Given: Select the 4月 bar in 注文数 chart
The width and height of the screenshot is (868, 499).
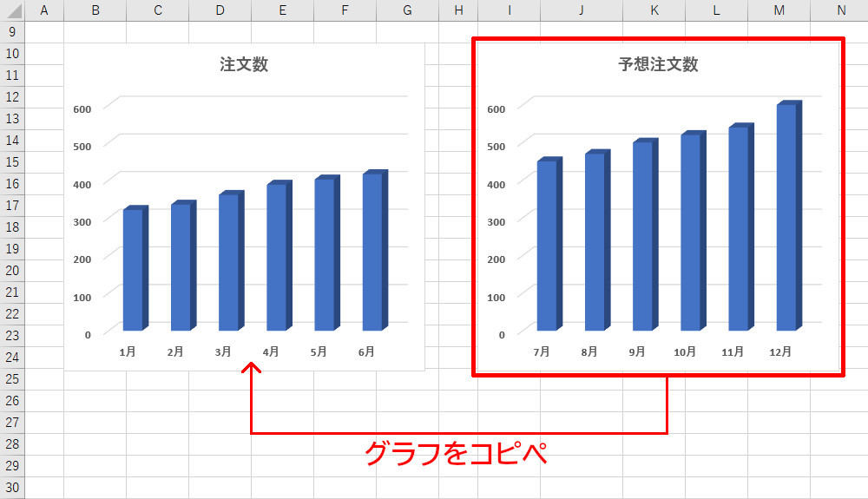Looking at the screenshot, I should 279,256.
